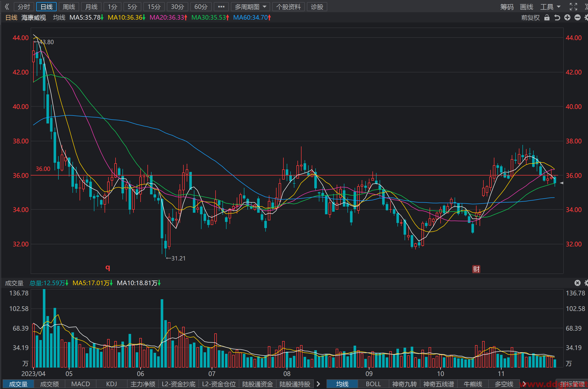Screen dimensions: 588x389
Task: Click the lock icon beside 前复权
Action: coord(547,18)
